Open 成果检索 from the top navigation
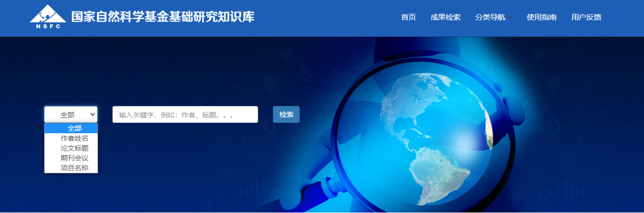 tap(445, 17)
